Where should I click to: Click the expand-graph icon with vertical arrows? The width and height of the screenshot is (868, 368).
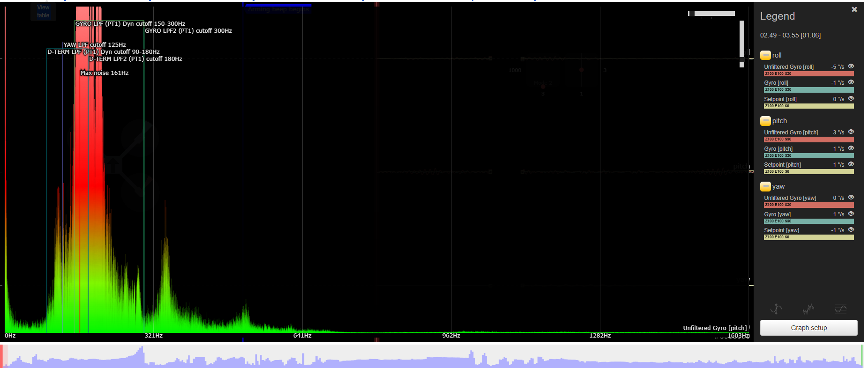tap(776, 309)
